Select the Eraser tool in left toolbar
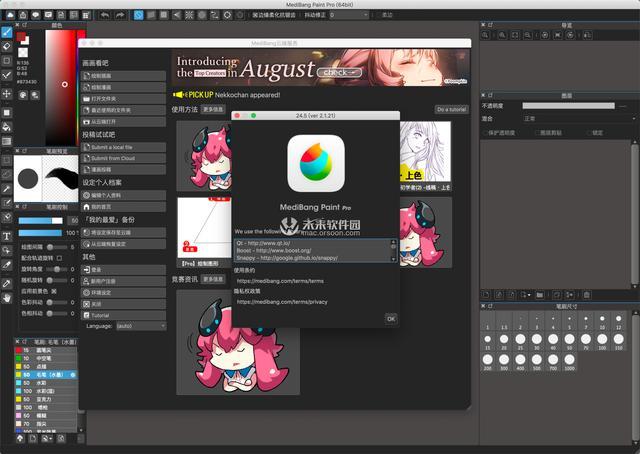This screenshot has width=640, height=454. pyautogui.click(x=7, y=46)
